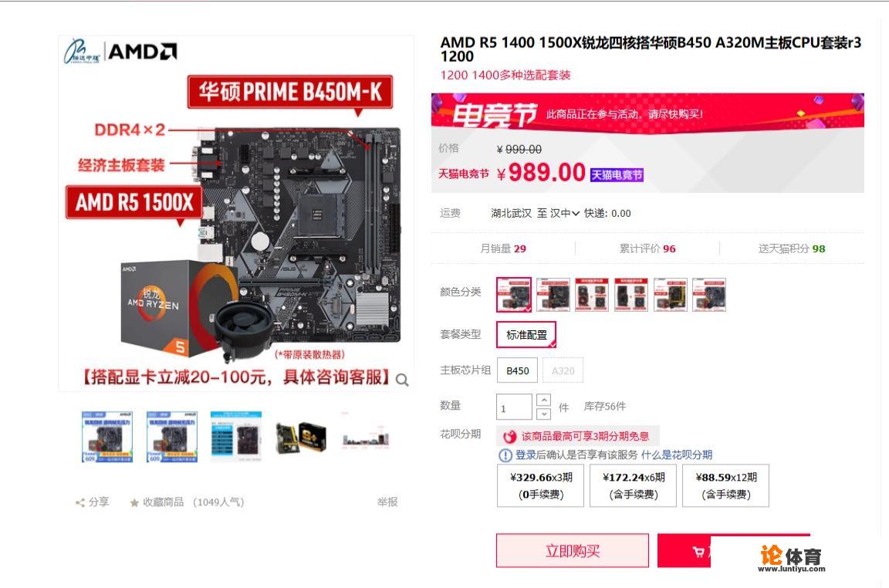
Task: Select the B450 chipset option
Action: point(517,370)
